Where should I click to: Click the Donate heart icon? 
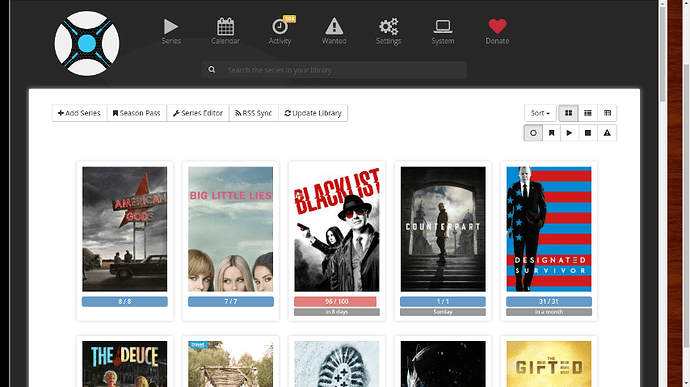497,26
